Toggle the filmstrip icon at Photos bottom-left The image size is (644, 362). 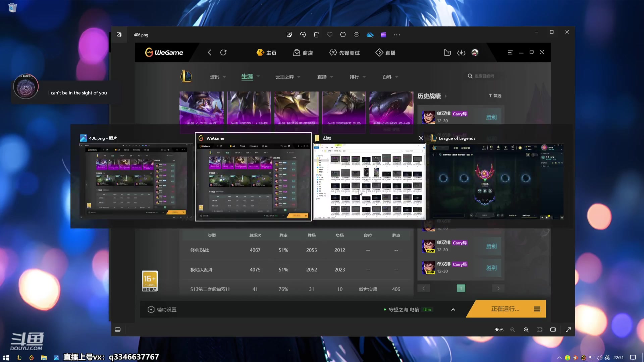point(118,329)
